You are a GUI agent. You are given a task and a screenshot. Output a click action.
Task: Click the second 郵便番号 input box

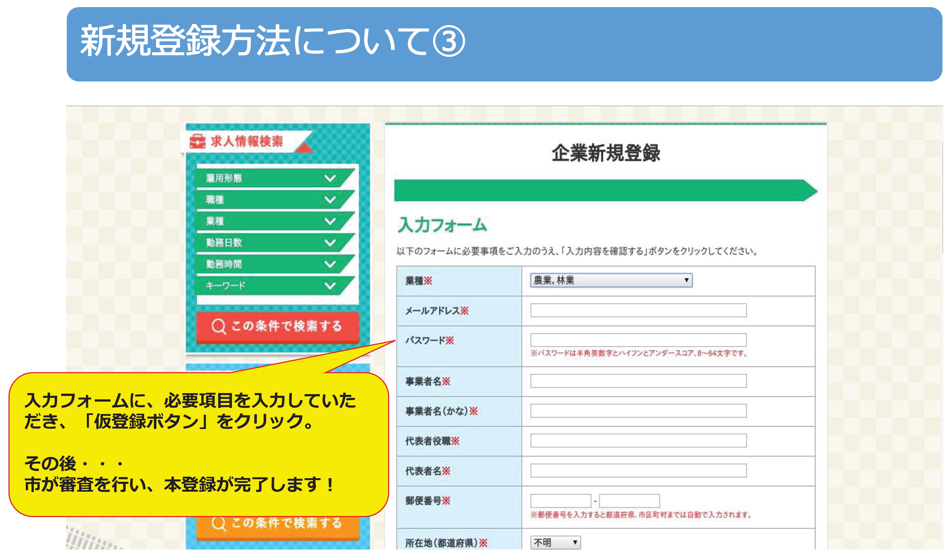[x=630, y=501]
